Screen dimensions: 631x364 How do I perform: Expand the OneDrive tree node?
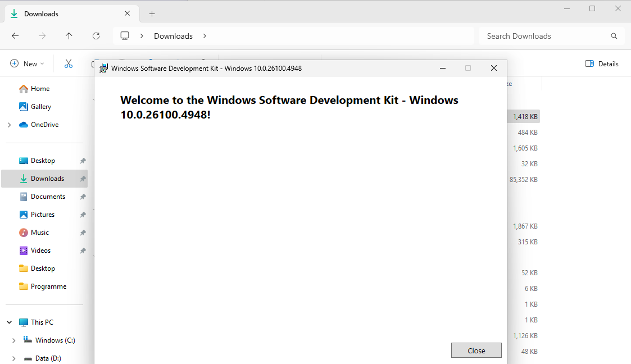click(x=9, y=125)
